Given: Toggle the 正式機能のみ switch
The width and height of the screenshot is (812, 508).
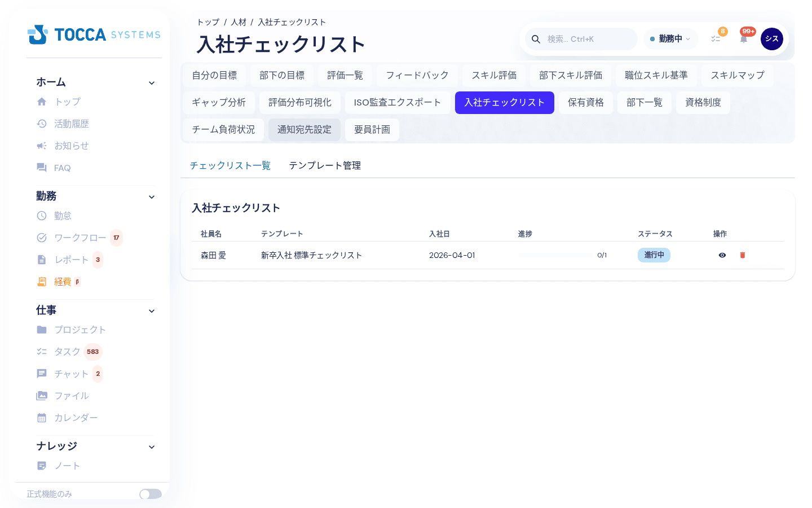Looking at the screenshot, I should point(151,494).
